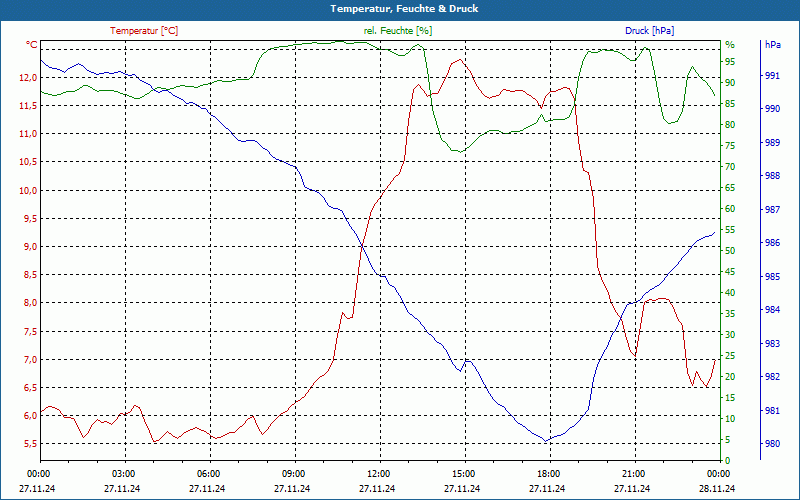Click blue pressure axis value '987'
Image resolution: width=800 pixels, height=500 pixels.
[773, 210]
